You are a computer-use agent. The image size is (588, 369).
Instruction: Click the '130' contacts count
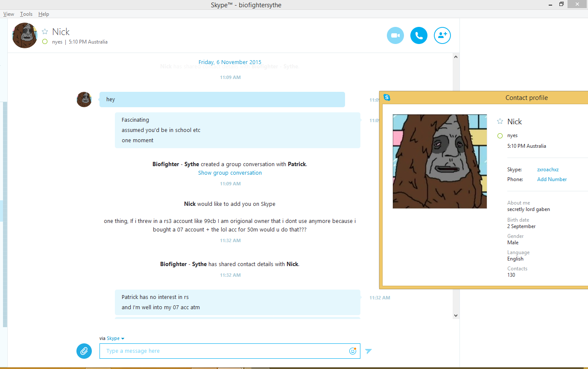(511, 275)
